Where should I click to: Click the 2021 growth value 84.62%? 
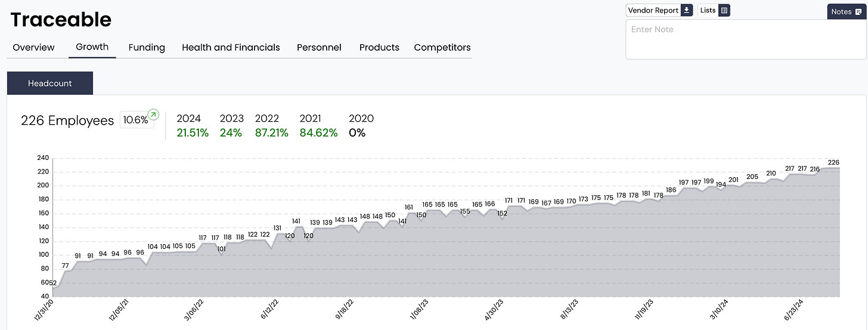point(318,133)
